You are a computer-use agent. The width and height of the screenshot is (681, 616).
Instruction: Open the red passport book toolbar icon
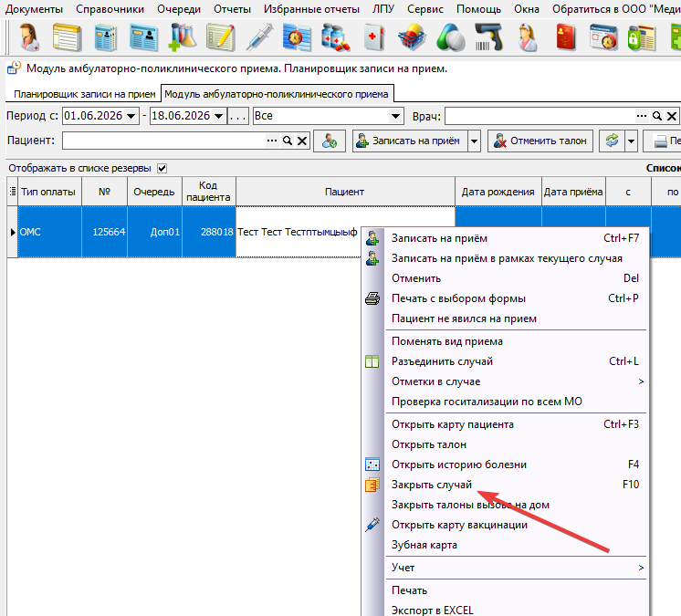566,37
